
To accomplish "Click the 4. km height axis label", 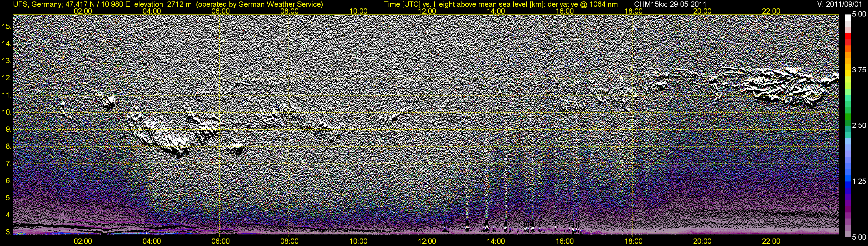I will pos(8,215).
